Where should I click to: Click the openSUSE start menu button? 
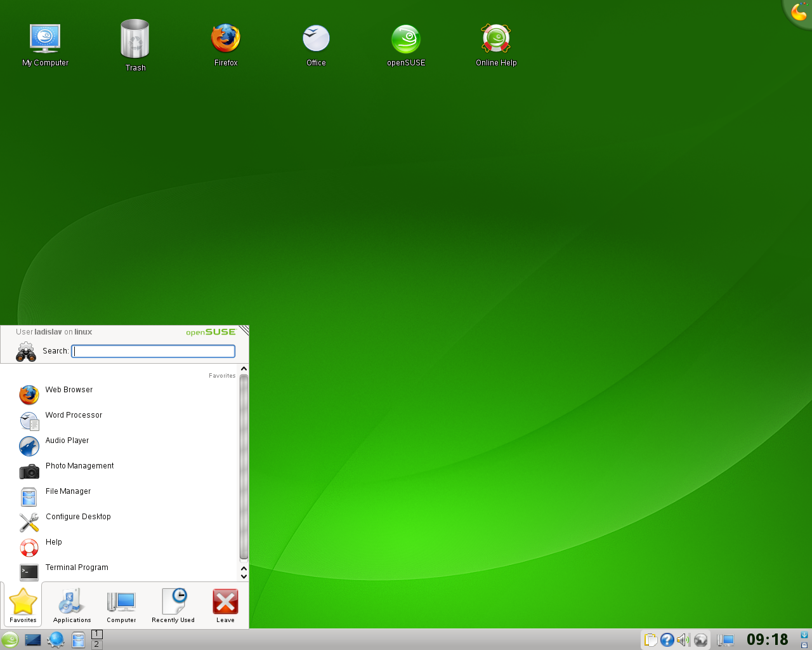pyautogui.click(x=10, y=640)
